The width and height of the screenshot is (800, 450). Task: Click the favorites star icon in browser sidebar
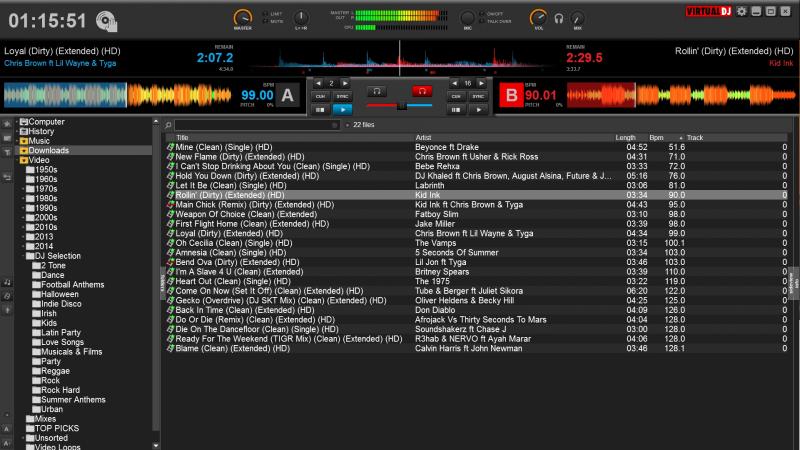click(7, 124)
